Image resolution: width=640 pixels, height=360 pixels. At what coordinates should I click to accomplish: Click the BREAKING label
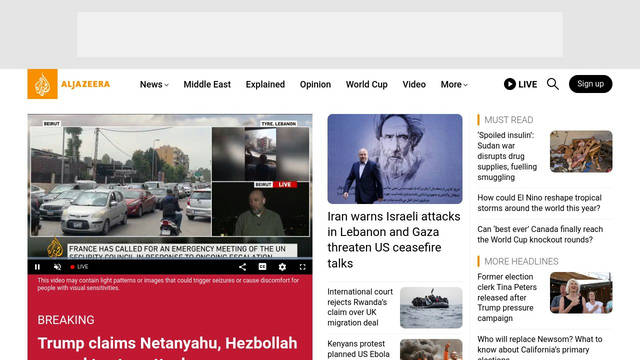(66, 320)
